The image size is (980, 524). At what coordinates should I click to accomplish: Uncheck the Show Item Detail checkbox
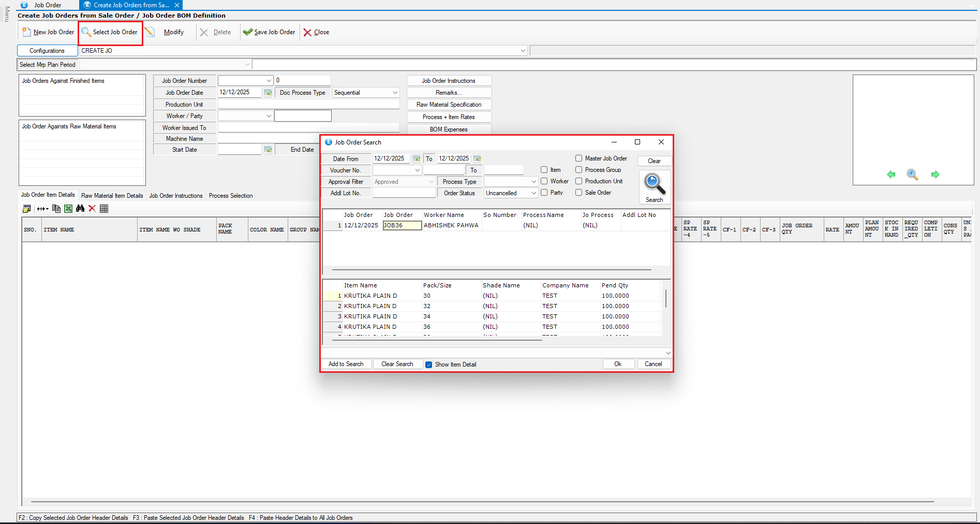coord(429,365)
